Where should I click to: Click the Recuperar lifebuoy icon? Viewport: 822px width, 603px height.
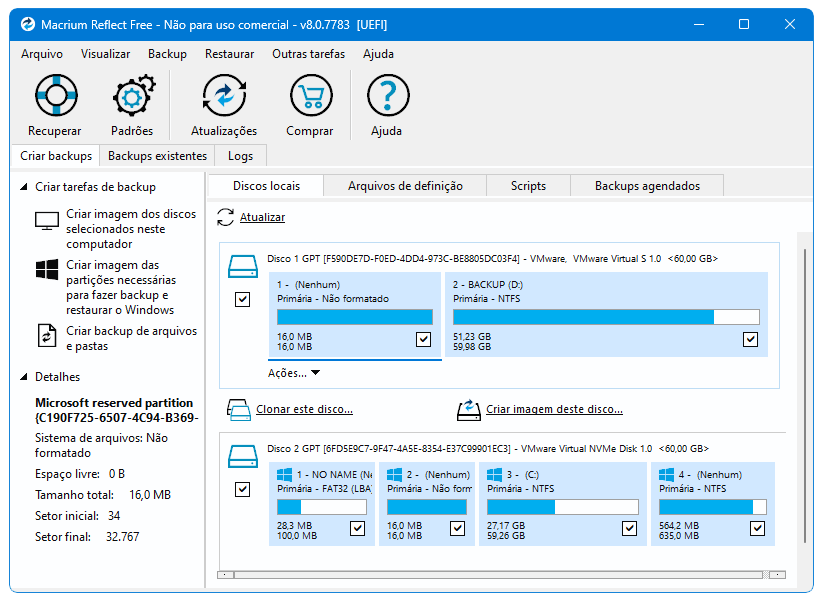pyautogui.click(x=55, y=97)
